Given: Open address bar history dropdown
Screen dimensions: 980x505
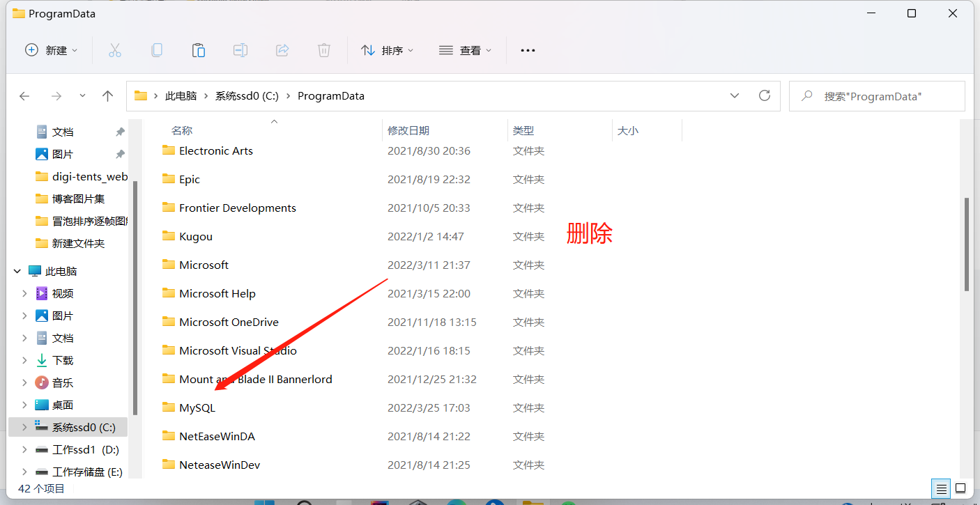Looking at the screenshot, I should point(735,95).
